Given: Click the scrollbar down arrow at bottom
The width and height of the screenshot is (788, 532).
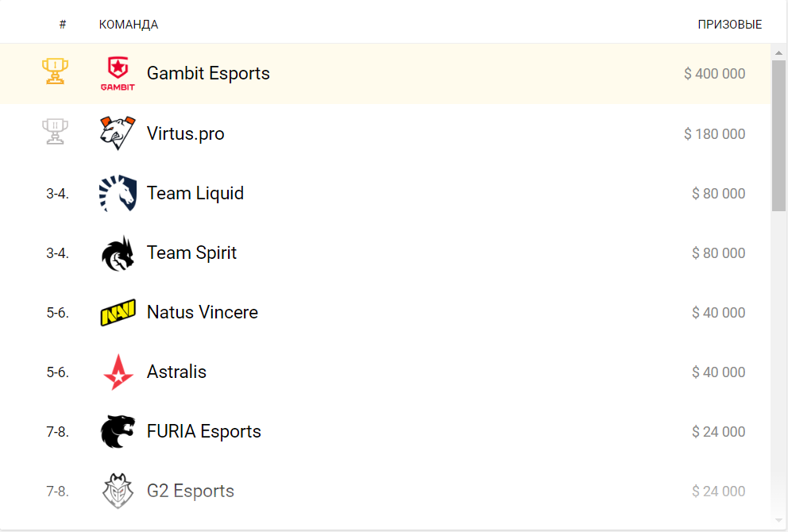Looking at the screenshot, I should (778, 520).
